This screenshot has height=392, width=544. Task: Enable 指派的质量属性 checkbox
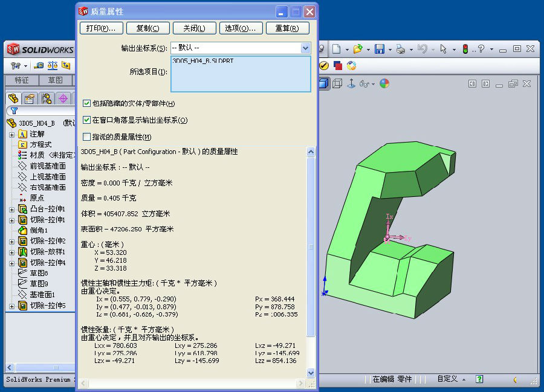pyautogui.click(x=87, y=137)
